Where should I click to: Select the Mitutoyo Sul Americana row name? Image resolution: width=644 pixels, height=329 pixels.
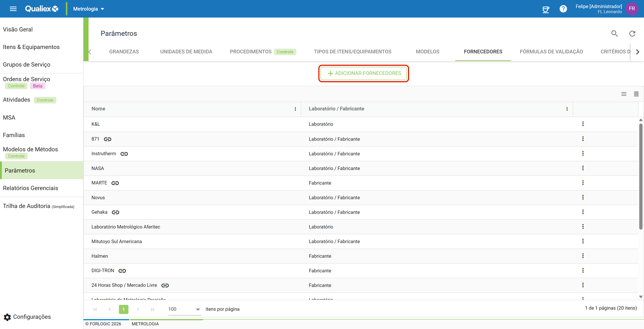[x=117, y=242]
